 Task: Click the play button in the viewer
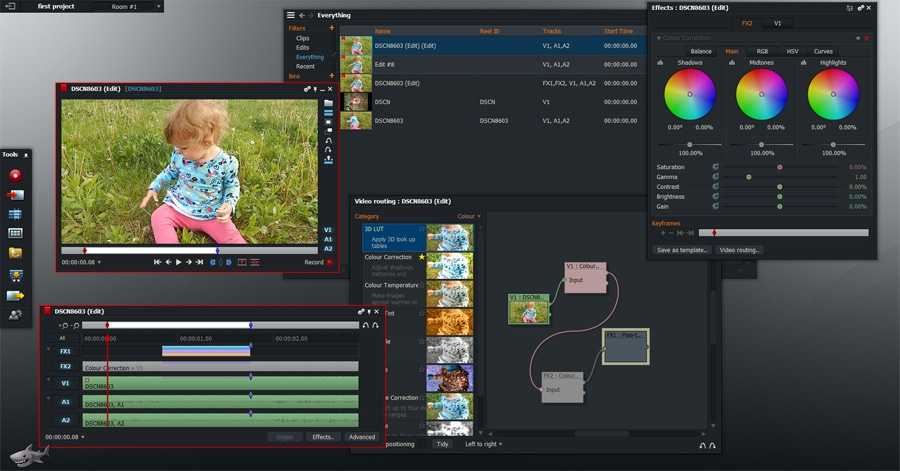click(x=178, y=262)
